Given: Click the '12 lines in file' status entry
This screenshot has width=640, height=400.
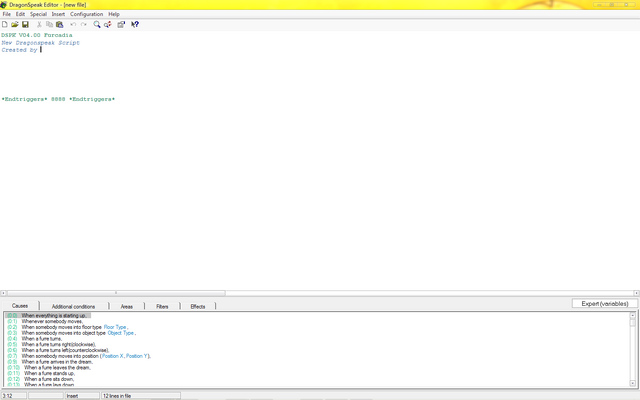Looking at the screenshot, I should tap(141, 396).
